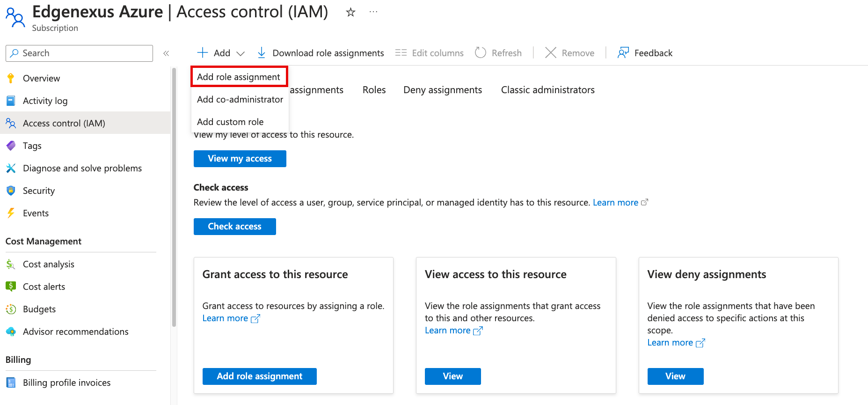The height and width of the screenshot is (405, 868).
Task: Open Cost alerts text in the sidebar
Action: [x=44, y=287]
